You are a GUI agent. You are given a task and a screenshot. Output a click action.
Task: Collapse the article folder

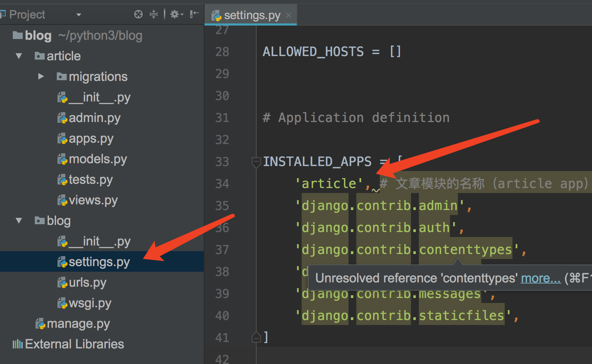19,56
